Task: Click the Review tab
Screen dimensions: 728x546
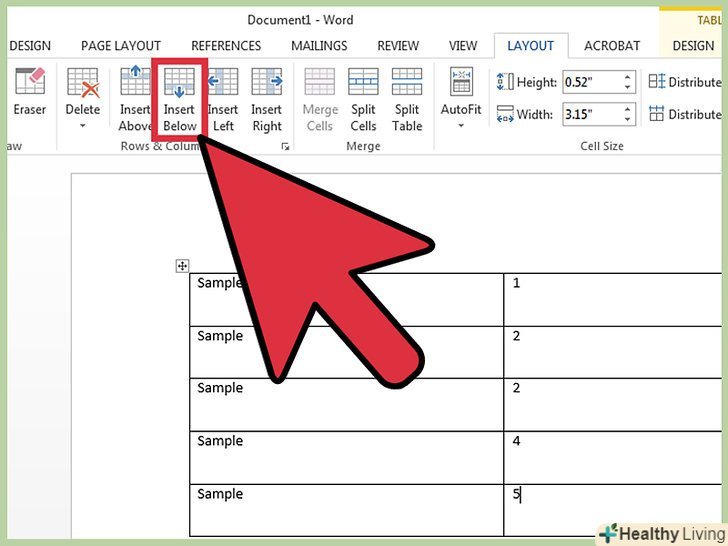Action: [398, 46]
